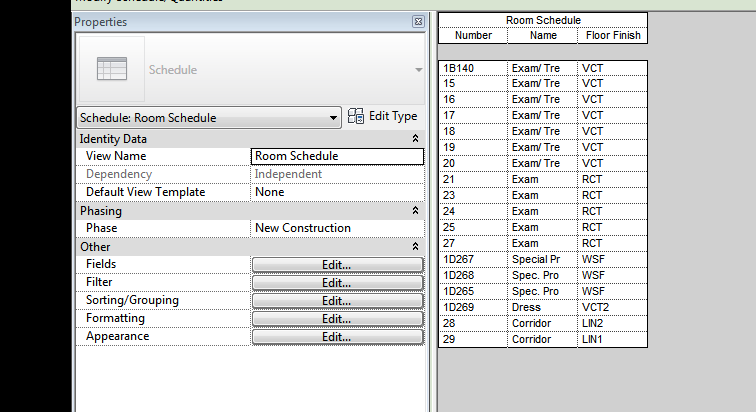Collapse the Identity Data section

415,139
